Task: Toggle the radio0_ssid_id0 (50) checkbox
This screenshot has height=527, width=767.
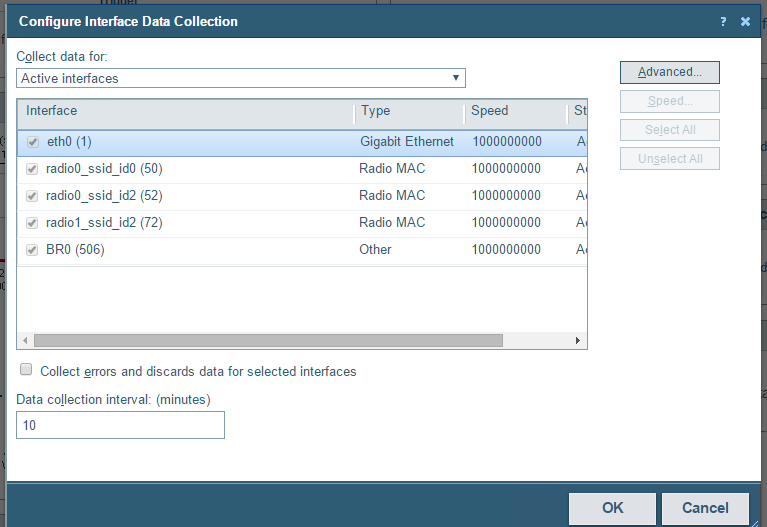Action: click(x=32, y=169)
